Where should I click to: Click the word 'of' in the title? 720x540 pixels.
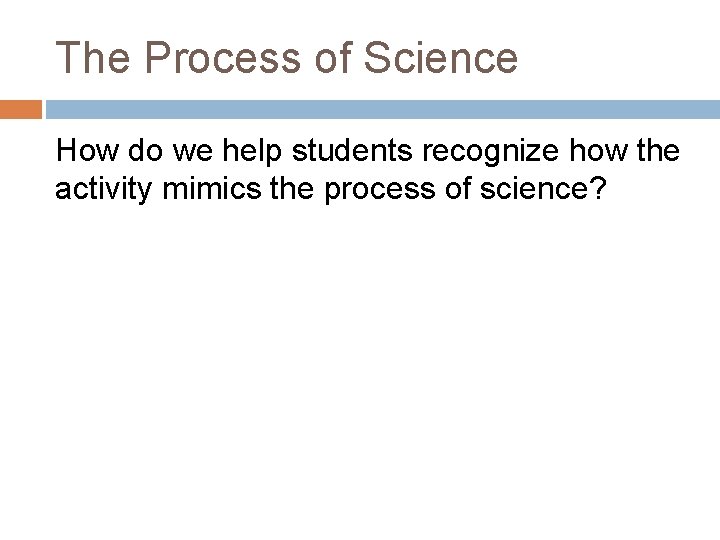(x=333, y=57)
